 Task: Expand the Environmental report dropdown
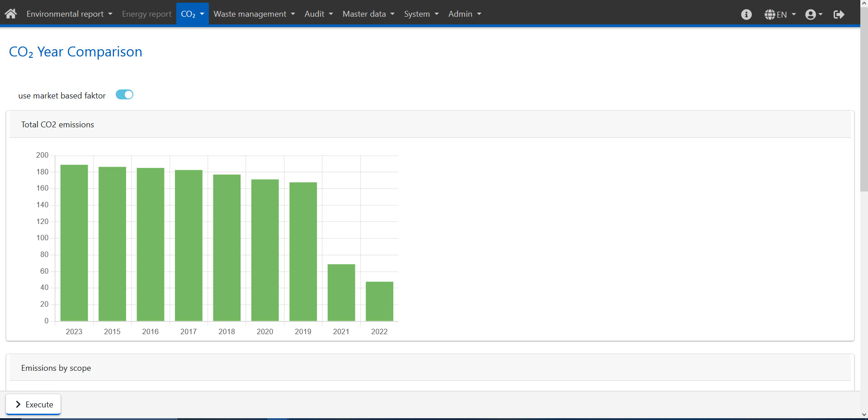point(69,14)
